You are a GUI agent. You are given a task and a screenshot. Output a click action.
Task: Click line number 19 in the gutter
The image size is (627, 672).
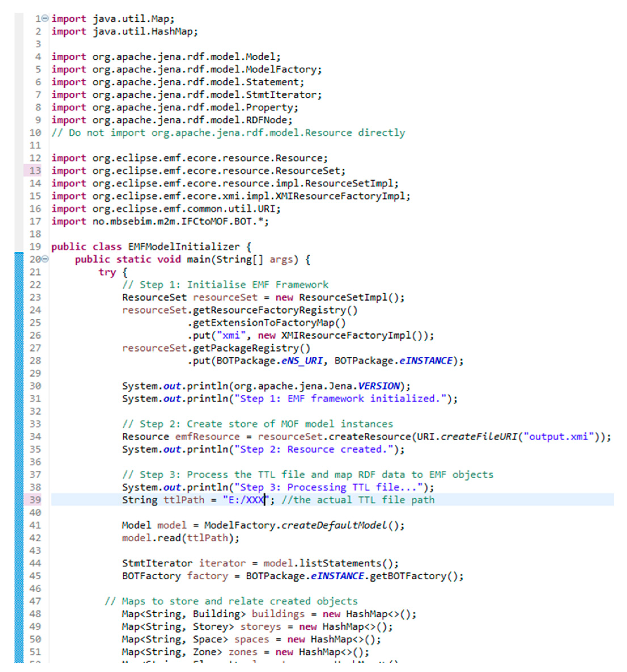tap(35, 247)
